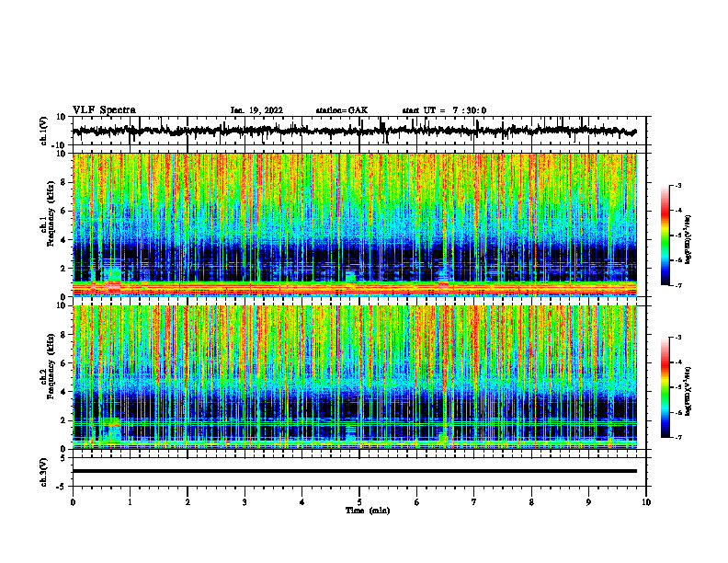728x563 pixels.
Task: Click the "ch.1(V)" waveform axis label
Action: (x=44, y=131)
